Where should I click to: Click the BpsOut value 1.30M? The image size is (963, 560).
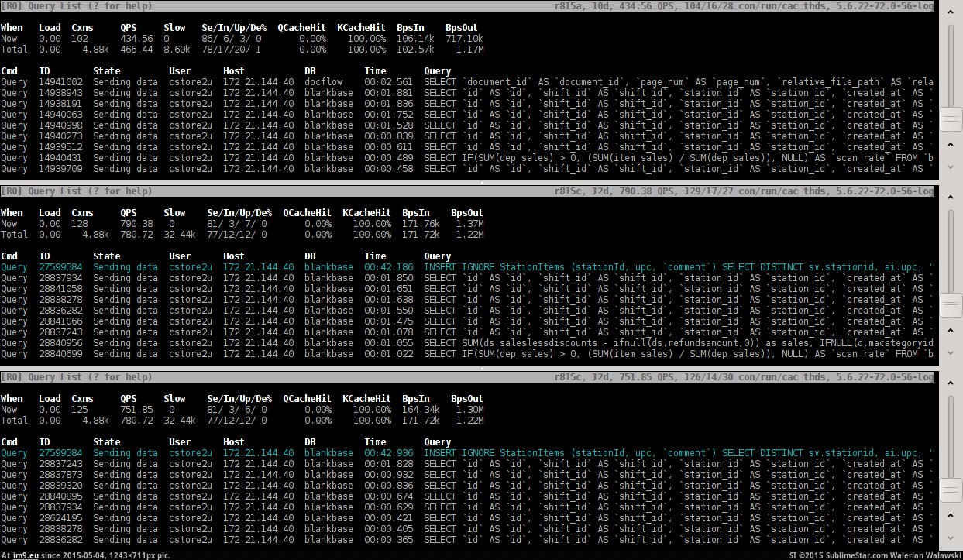[470, 410]
